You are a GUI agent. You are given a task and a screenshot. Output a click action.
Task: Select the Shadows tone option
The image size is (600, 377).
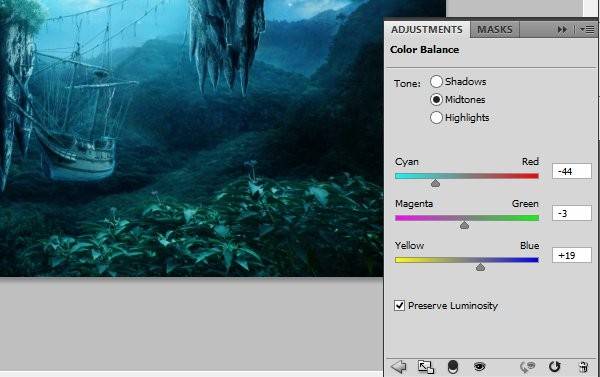[x=436, y=82]
